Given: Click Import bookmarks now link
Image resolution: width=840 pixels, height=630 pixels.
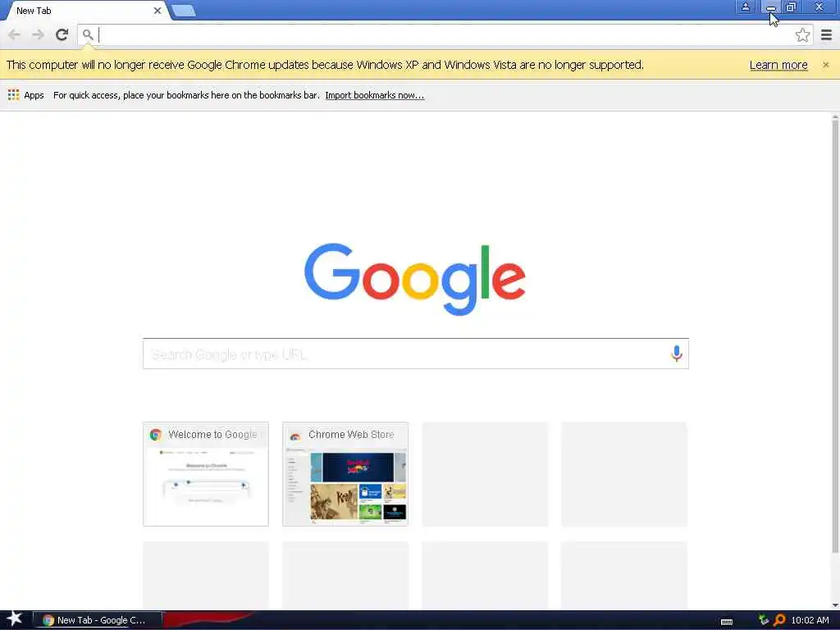Looking at the screenshot, I should (x=374, y=95).
